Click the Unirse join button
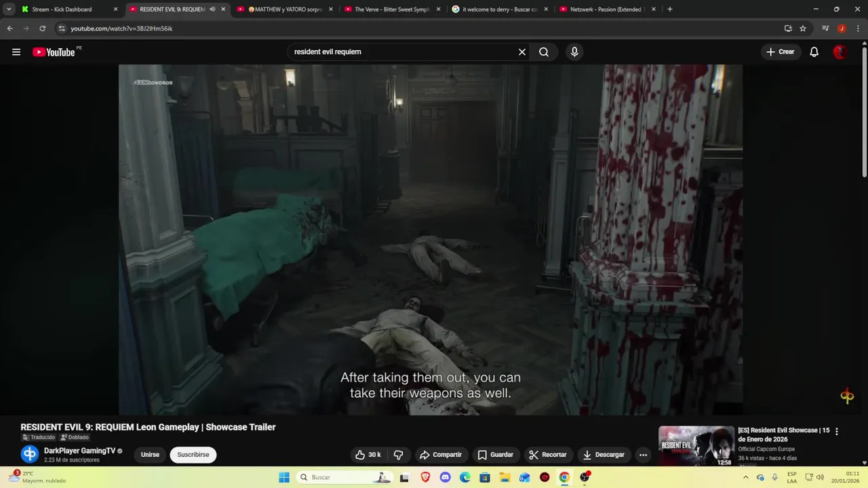 [x=150, y=455]
